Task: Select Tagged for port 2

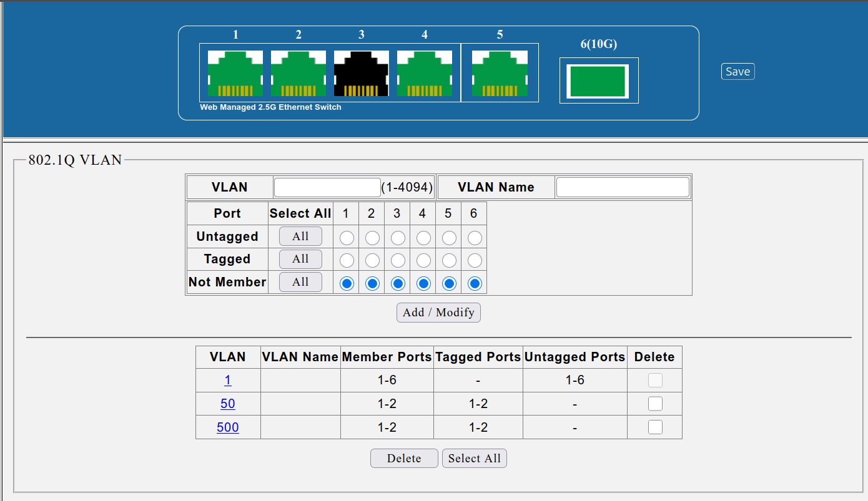Action: [x=372, y=261]
